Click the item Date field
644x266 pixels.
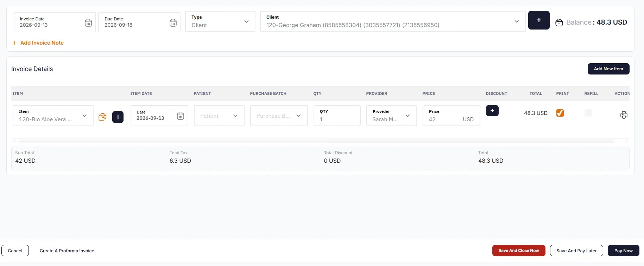pos(159,115)
